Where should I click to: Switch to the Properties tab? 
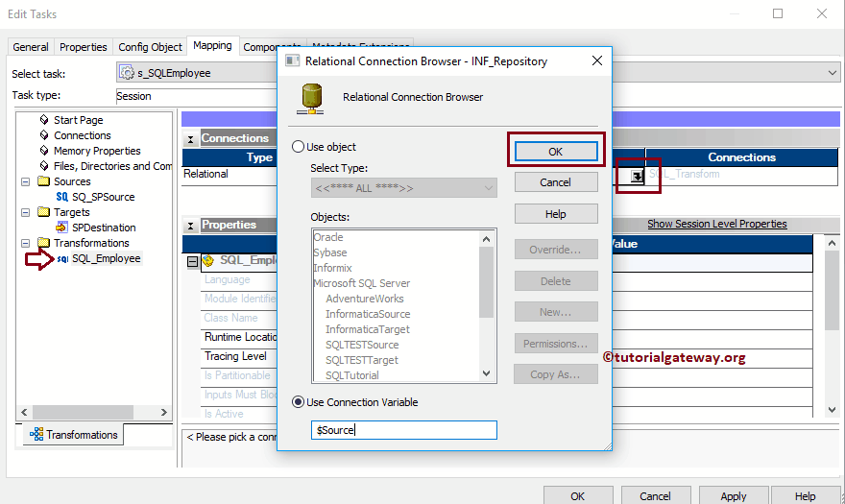pyautogui.click(x=83, y=47)
